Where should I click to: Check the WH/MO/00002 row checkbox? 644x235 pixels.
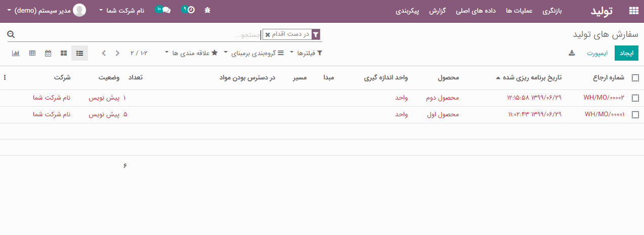635,98
